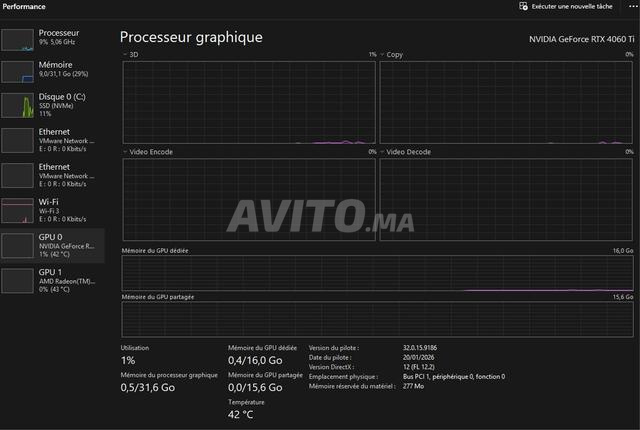Click Disque 0 mini graph thumbnail
This screenshot has height=430, width=640.
(18, 105)
